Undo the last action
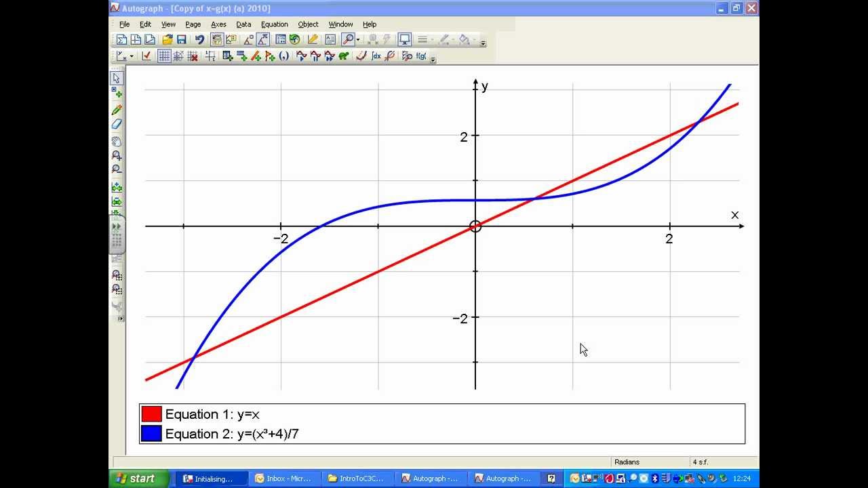Screen dimensions: 868x488 tap(199, 39)
